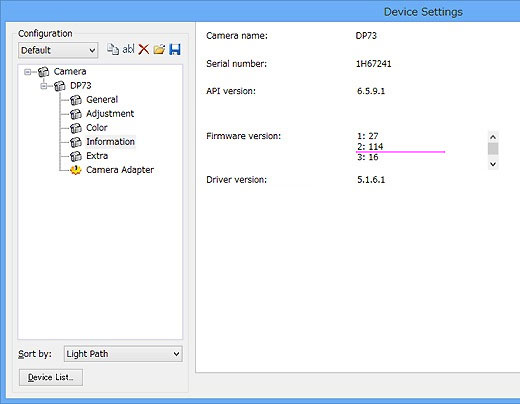520x404 pixels.
Task: Click the Device List button
Action: [x=51, y=377]
